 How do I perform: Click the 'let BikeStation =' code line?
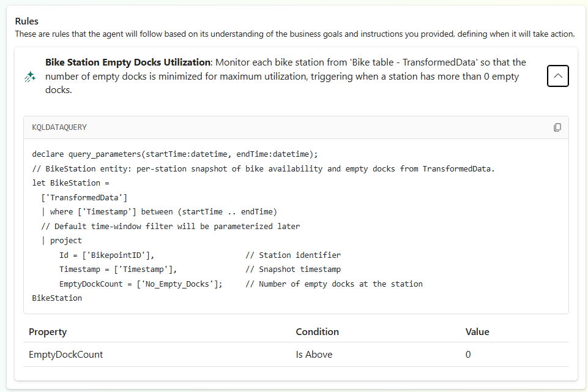point(70,183)
